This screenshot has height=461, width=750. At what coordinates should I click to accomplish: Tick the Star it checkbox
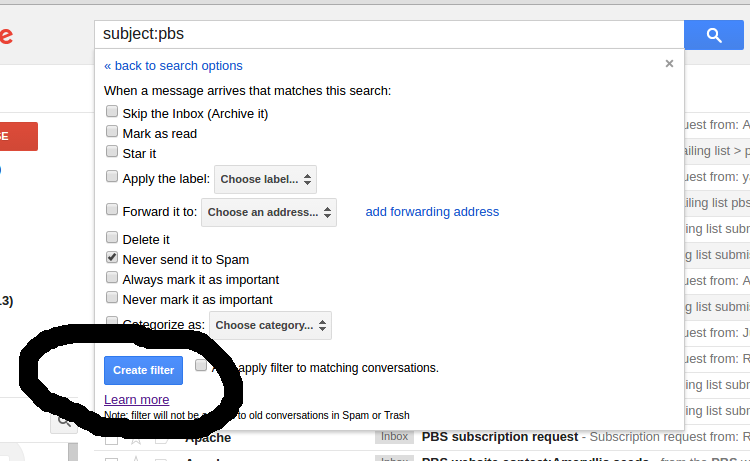point(112,152)
